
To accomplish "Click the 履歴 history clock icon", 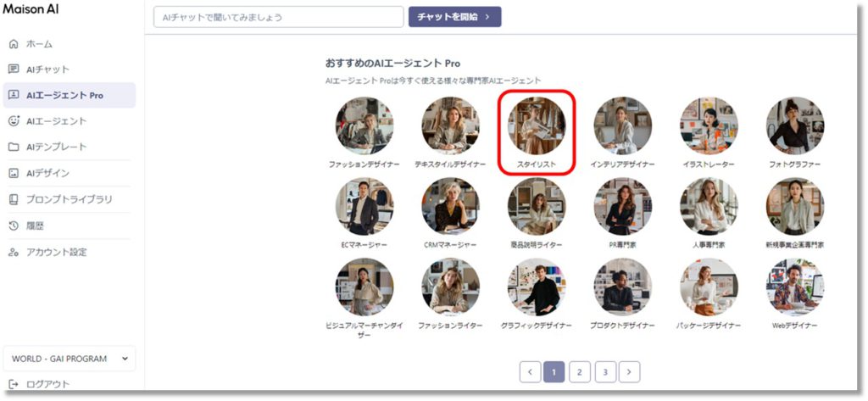I will pos(14,226).
